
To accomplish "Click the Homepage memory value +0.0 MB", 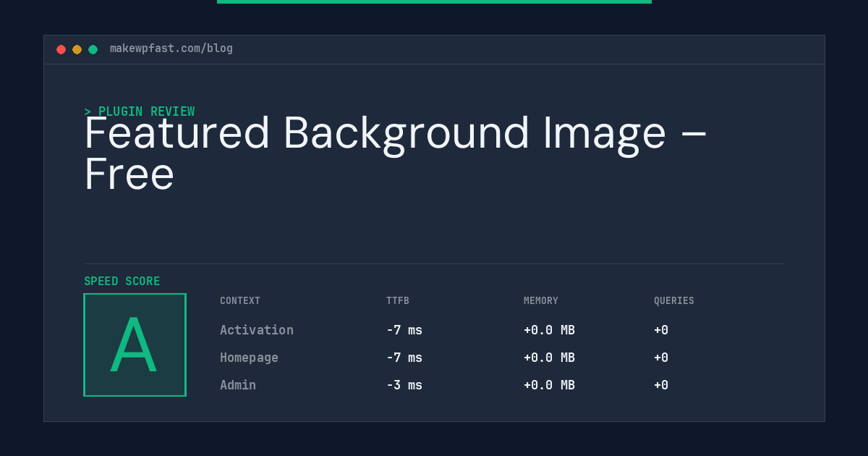I will click(549, 358).
